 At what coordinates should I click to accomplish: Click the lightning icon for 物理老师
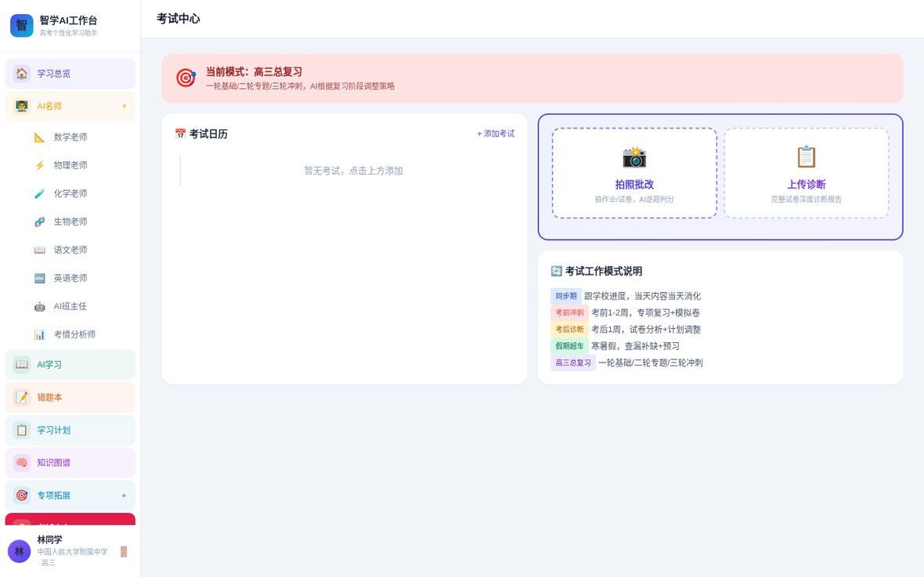click(x=39, y=165)
